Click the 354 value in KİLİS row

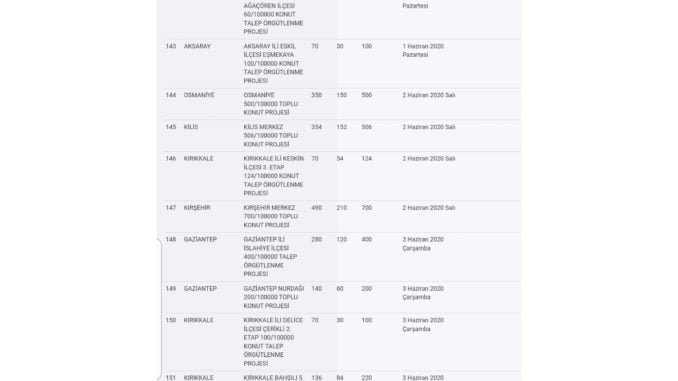pos(317,127)
